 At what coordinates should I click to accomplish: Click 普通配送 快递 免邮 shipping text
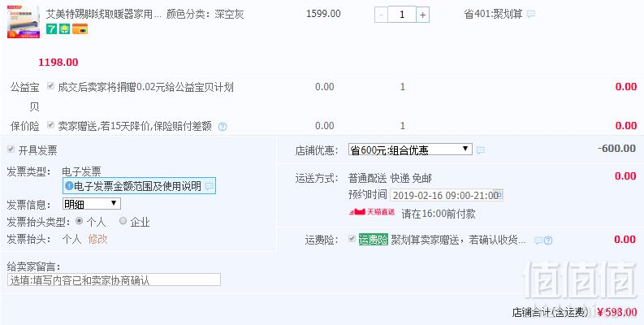390,179
